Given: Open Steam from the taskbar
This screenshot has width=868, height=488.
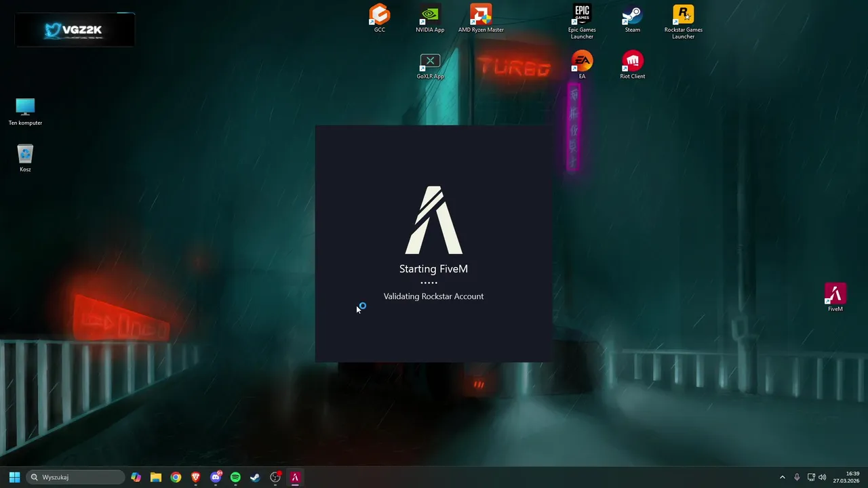Looking at the screenshot, I should (x=255, y=477).
